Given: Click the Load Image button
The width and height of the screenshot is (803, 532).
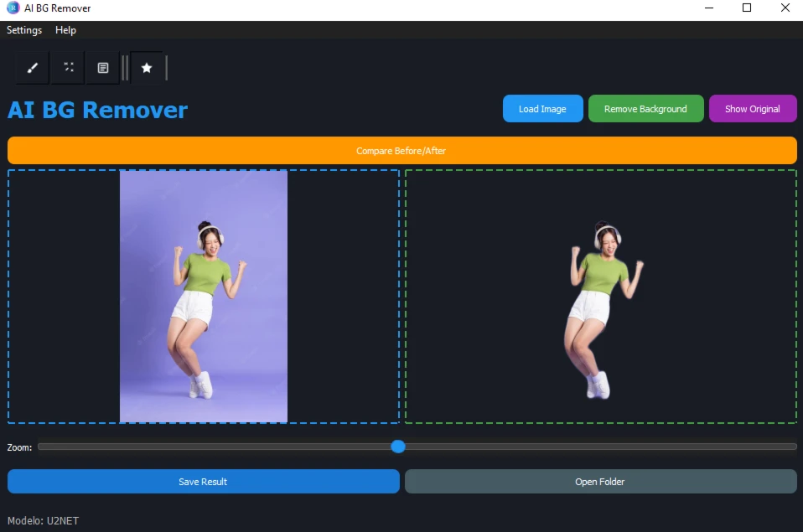Looking at the screenshot, I should [543, 109].
